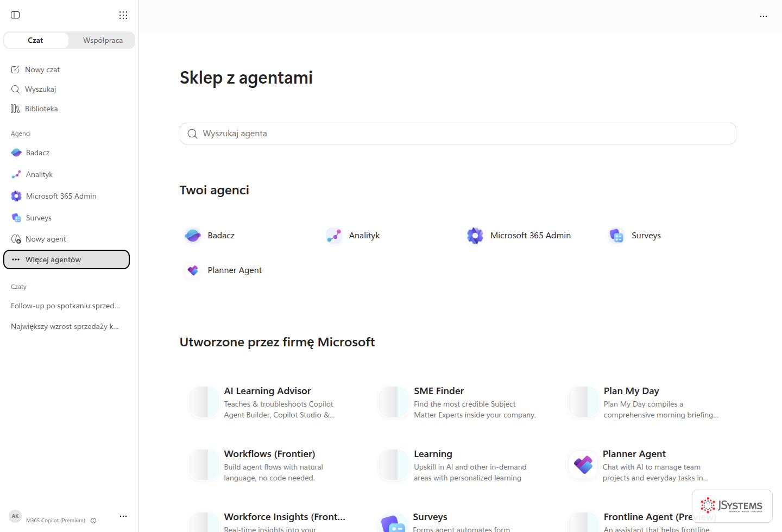Click the Nowy agent icon in the sidebar
This screenshot has height=532, width=782.
pyautogui.click(x=16, y=239)
